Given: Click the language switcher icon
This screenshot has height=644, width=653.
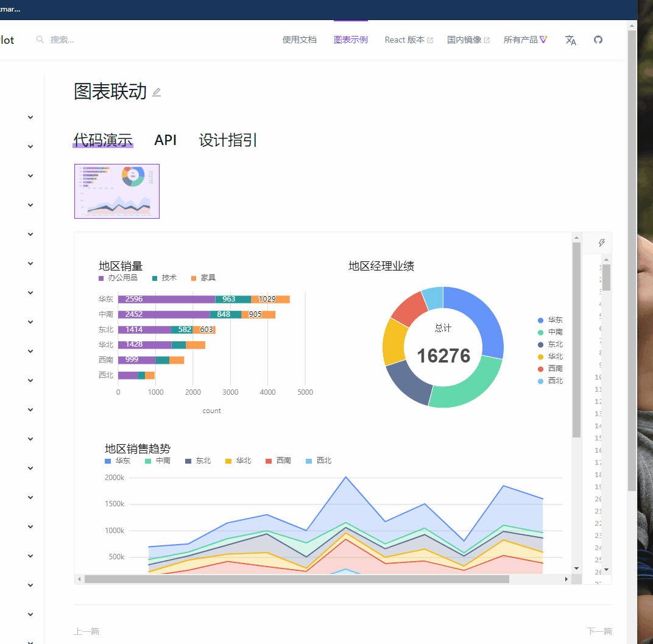Looking at the screenshot, I should click(571, 40).
